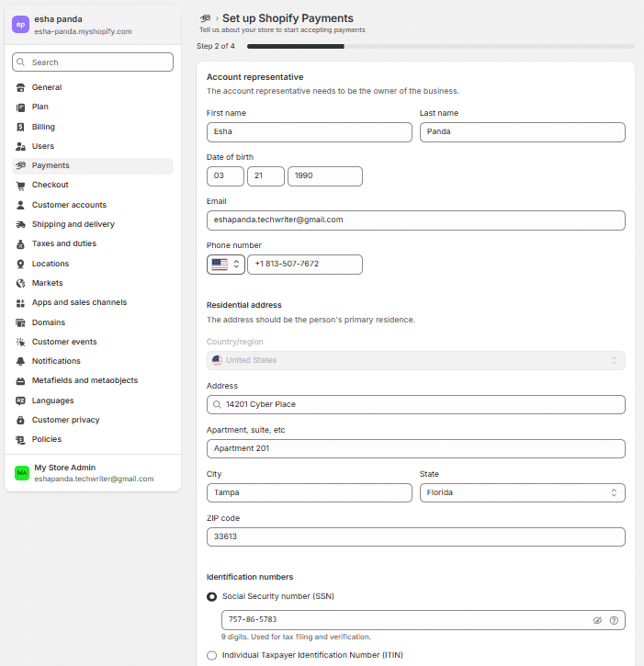Click the payments breadcrumb icon in header
The height and width of the screenshot is (666, 644).
coord(205,18)
